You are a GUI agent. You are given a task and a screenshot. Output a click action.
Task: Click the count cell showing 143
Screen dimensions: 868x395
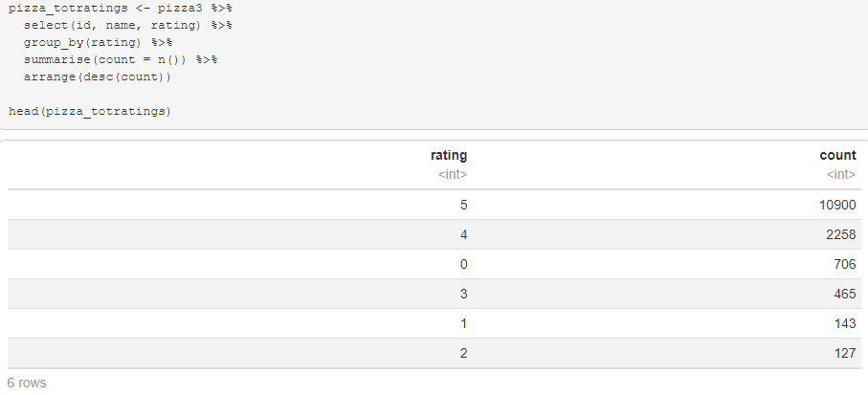843,323
